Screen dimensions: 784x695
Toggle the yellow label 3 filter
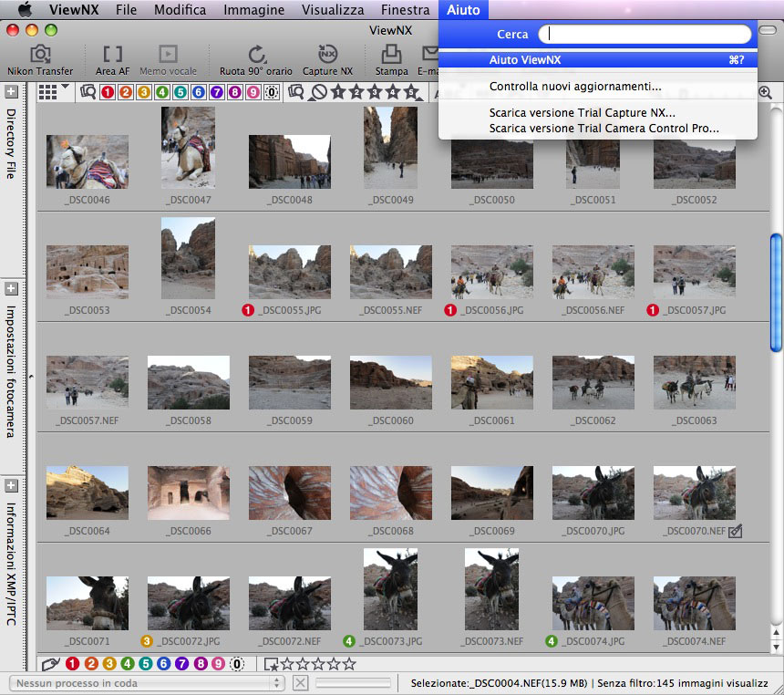point(144,92)
